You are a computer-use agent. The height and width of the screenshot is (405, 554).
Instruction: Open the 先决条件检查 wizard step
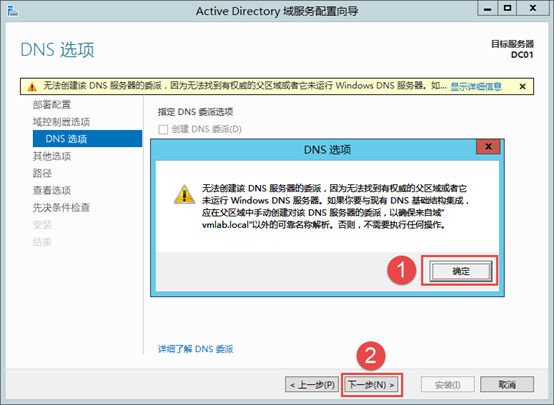point(61,207)
